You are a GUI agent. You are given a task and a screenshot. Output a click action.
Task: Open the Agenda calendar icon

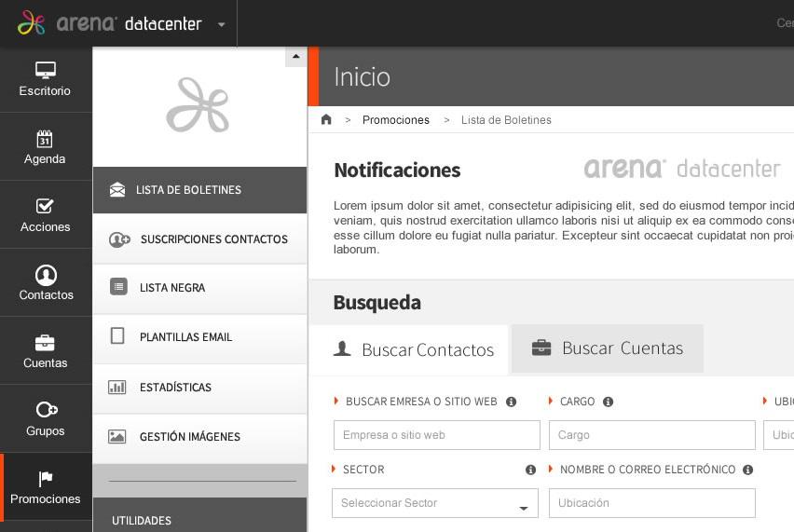pyautogui.click(x=45, y=140)
